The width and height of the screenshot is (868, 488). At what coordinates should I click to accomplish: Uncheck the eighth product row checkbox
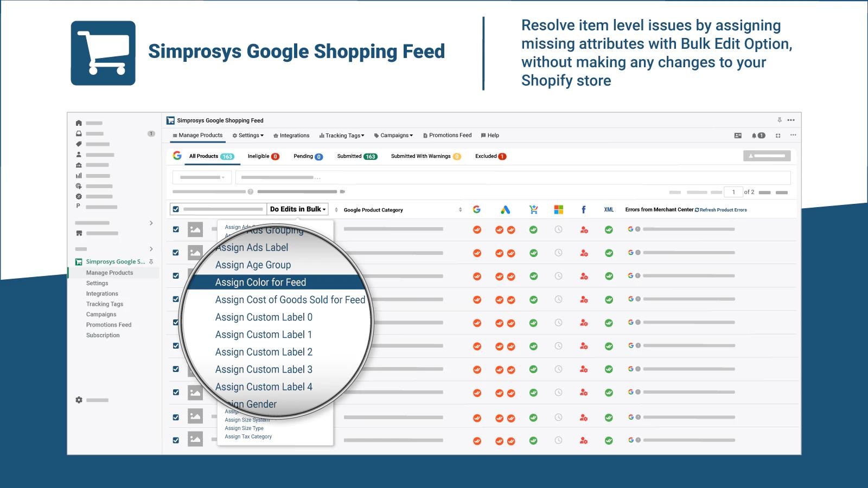(x=176, y=393)
